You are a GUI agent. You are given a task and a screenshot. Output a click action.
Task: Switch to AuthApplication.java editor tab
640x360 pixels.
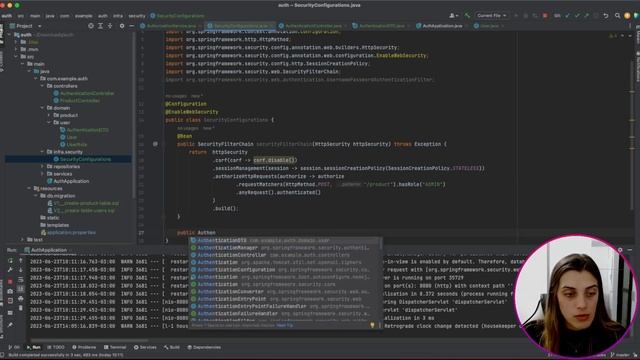(440, 26)
